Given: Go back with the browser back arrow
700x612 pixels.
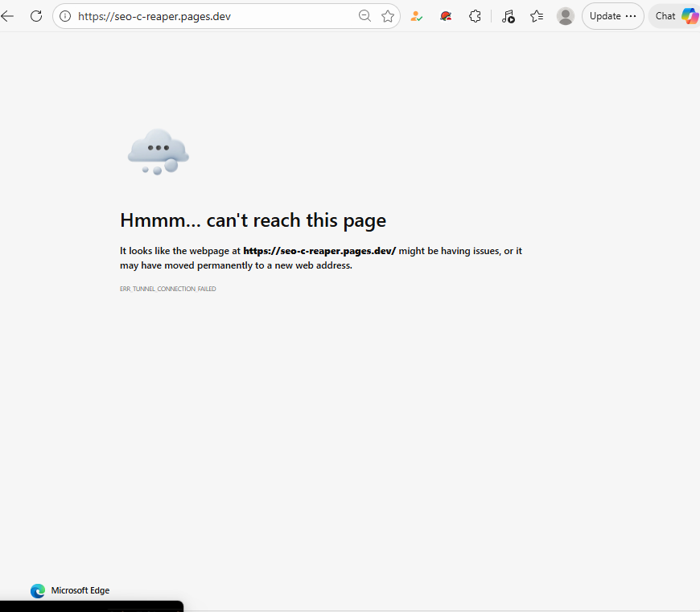Looking at the screenshot, I should [x=7, y=17].
